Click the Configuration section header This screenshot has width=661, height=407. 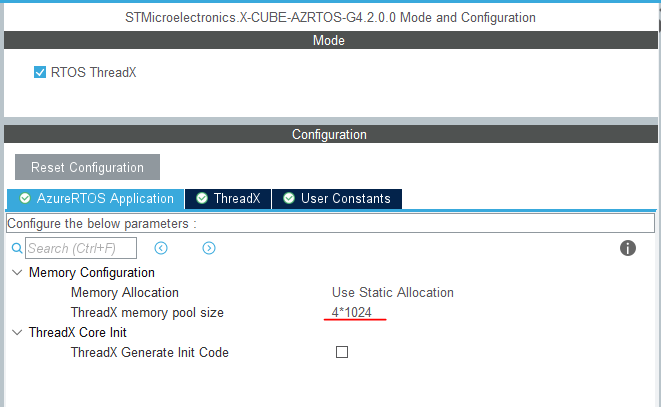(330, 134)
